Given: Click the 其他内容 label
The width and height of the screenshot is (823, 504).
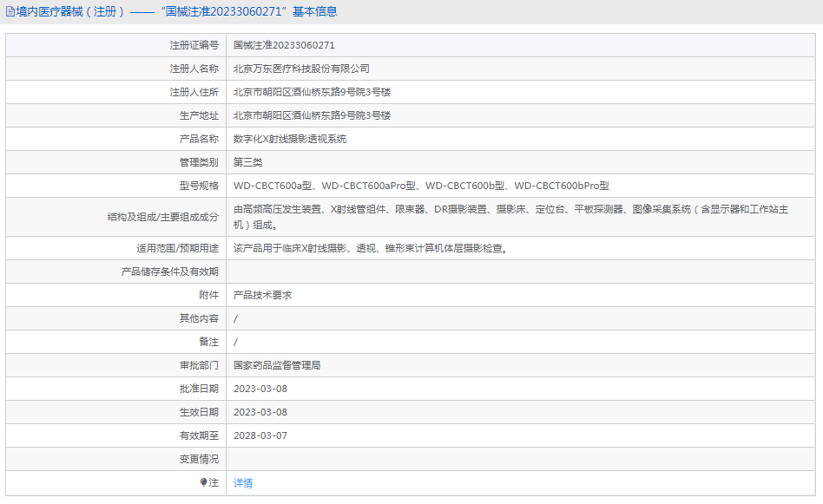Looking at the screenshot, I should click(199, 318).
